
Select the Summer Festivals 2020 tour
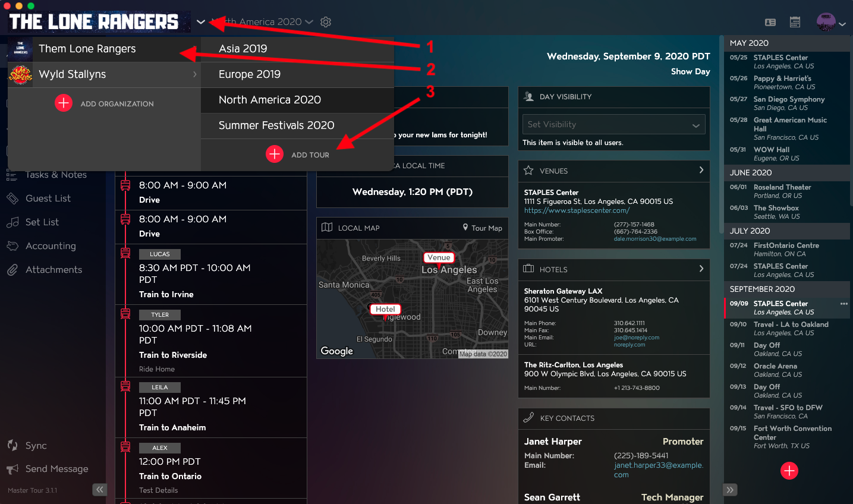point(297,125)
